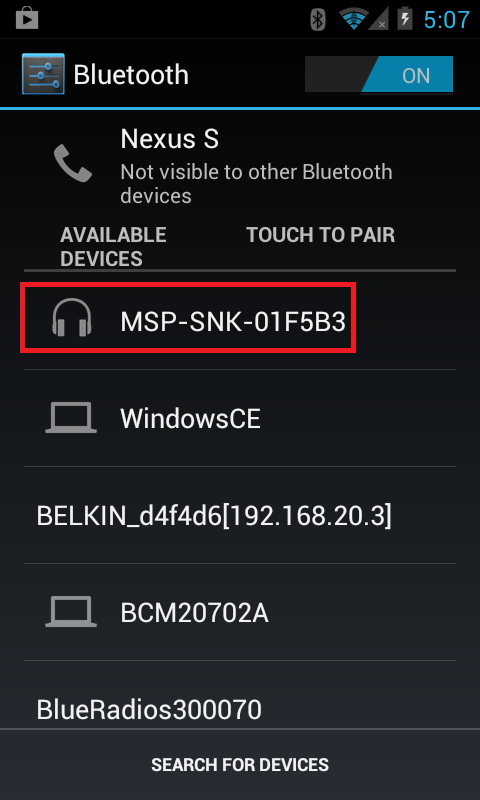This screenshot has height=800, width=480.
Task: Tap the Bluetooth status bar icon
Action: point(318,19)
